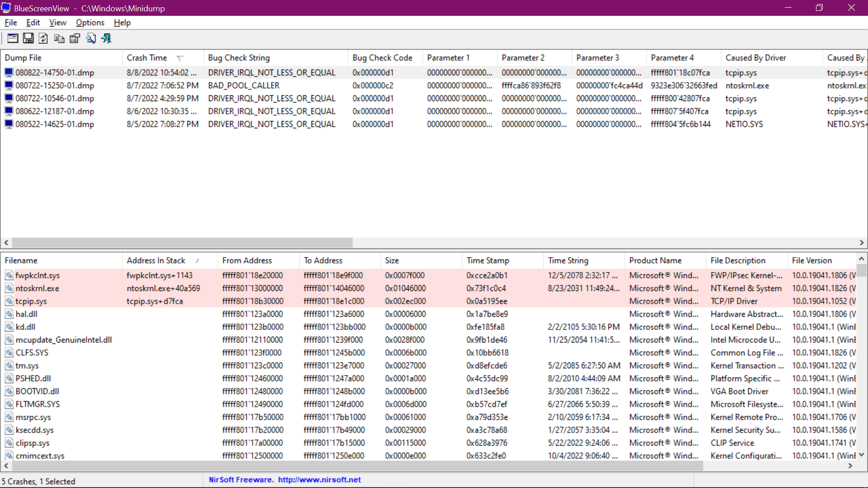Sort by Bug Check String column header
The width and height of the screenshot is (868, 488).
pyautogui.click(x=239, y=58)
